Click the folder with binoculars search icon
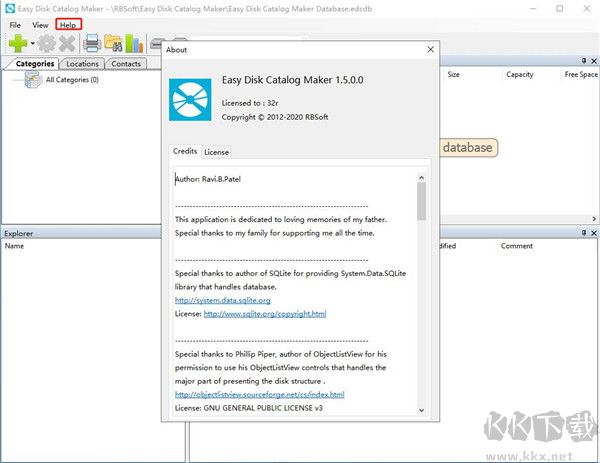Viewport: 600px width, 463px height. click(x=113, y=43)
